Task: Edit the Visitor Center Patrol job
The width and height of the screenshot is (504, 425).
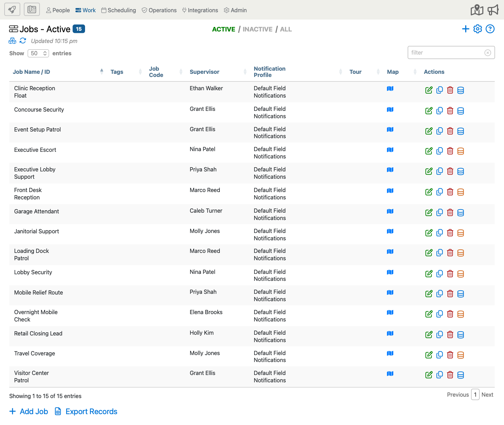Action: point(429,375)
